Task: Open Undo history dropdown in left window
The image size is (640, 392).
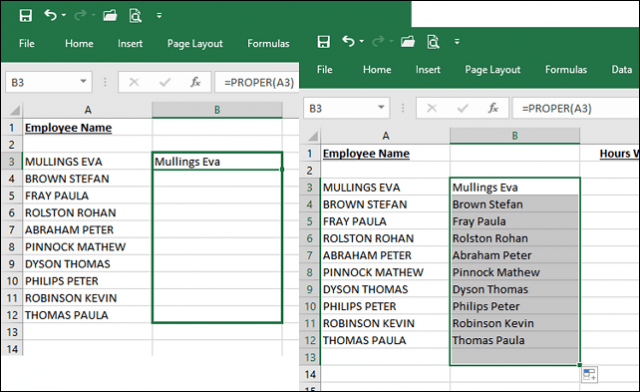Action: click(64, 16)
